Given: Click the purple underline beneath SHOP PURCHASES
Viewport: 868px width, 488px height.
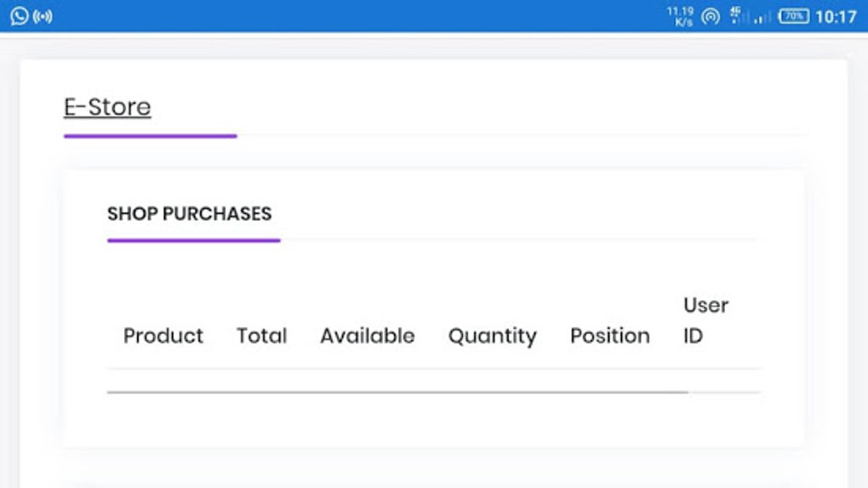Looking at the screenshot, I should 194,240.
